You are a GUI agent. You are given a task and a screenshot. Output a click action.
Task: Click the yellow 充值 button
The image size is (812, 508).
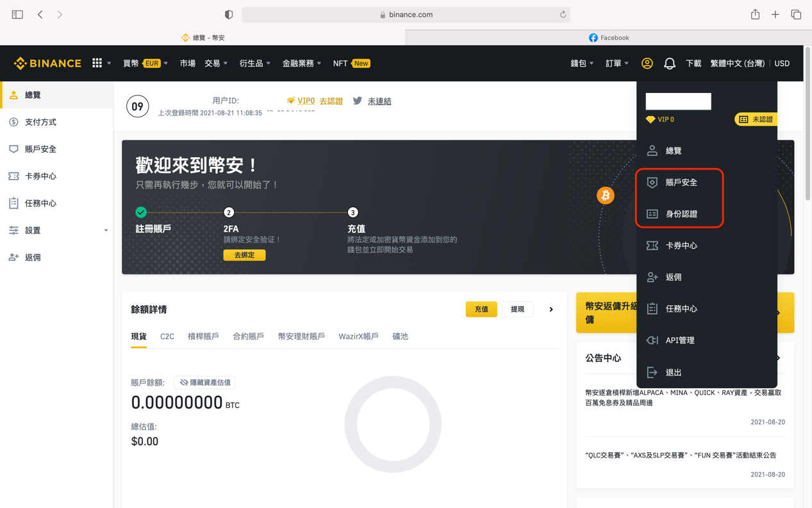[x=481, y=309]
